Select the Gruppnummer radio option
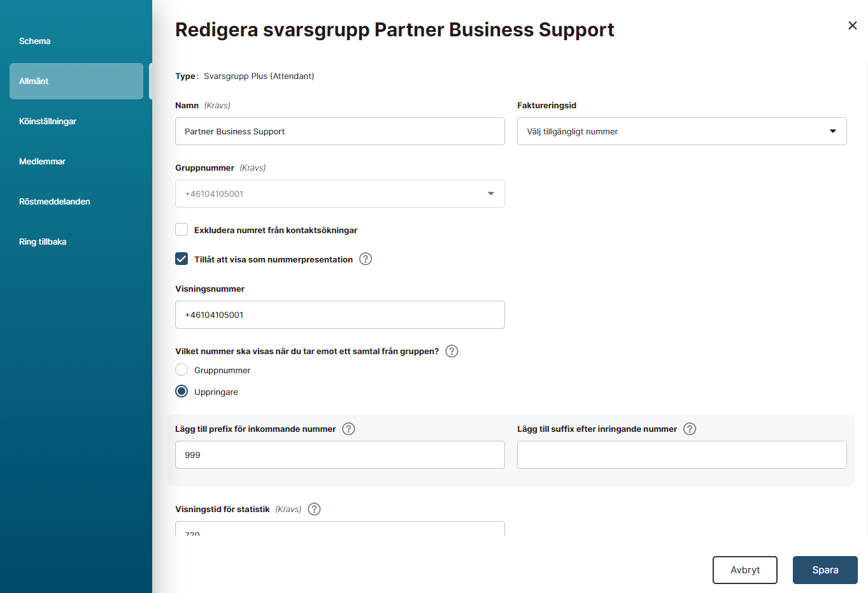 tap(181, 370)
